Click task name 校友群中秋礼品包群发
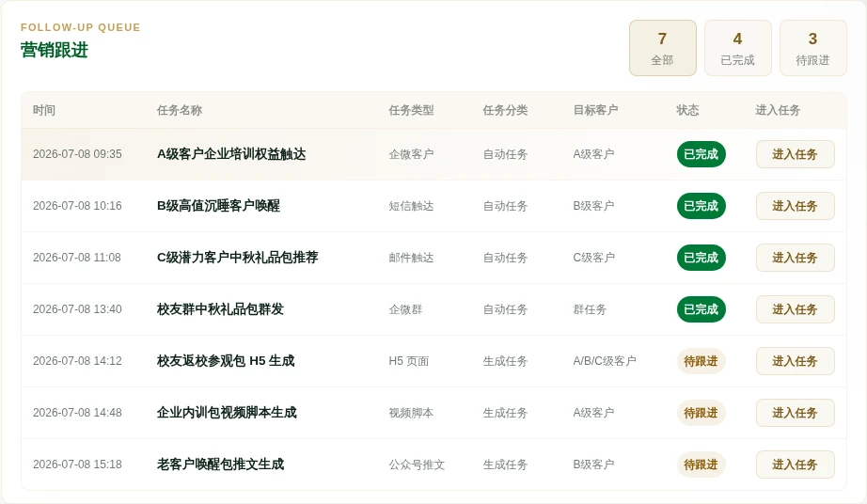Viewport: 867px width, 504px height. tap(220, 309)
